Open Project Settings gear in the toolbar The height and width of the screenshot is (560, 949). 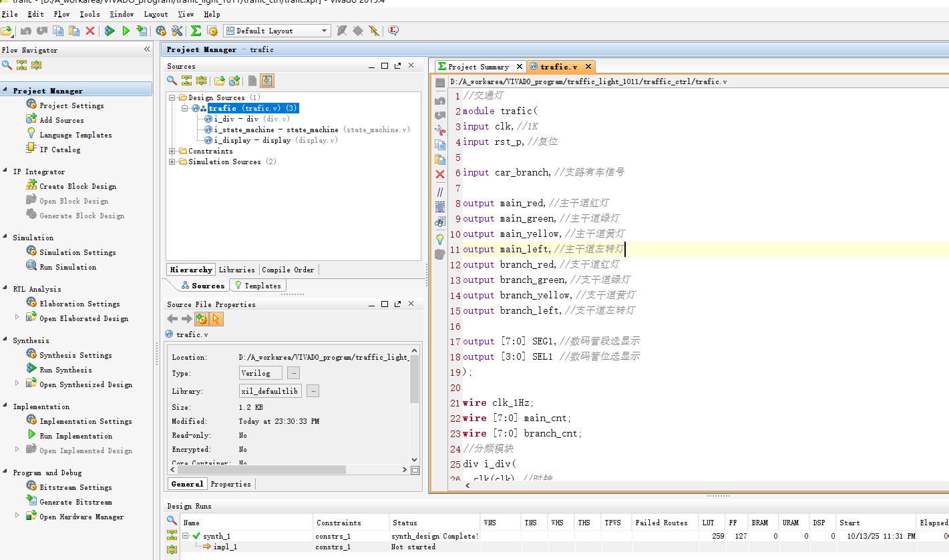(x=161, y=31)
